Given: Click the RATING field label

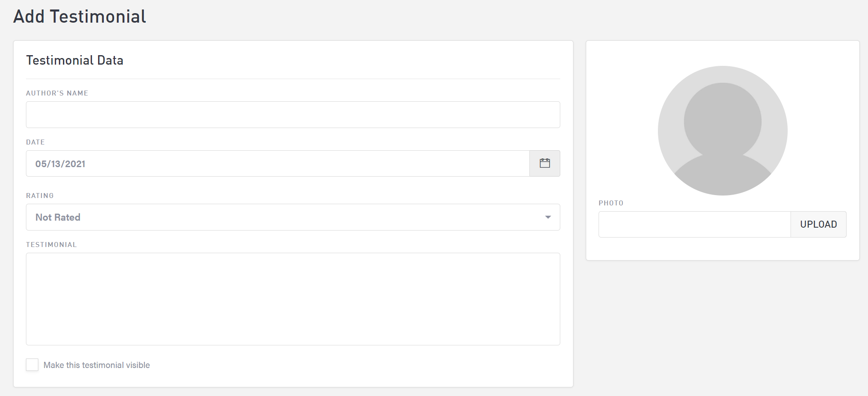Looking at the screenshot, I should (40, 196).
